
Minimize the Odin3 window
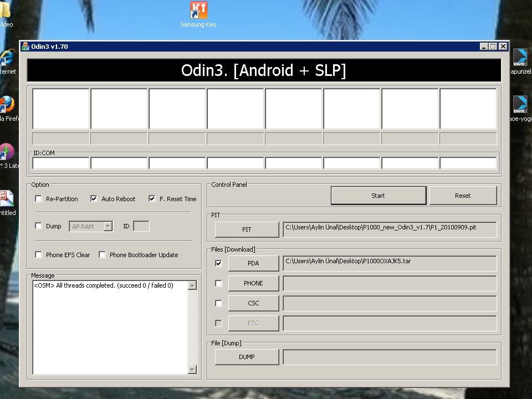click(x=484, y=47)
